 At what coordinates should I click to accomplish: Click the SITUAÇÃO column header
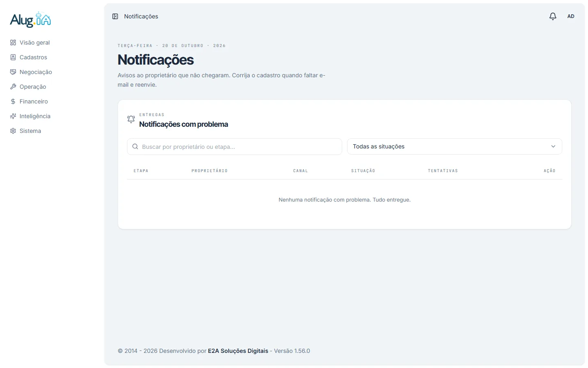tap(363, 171)
